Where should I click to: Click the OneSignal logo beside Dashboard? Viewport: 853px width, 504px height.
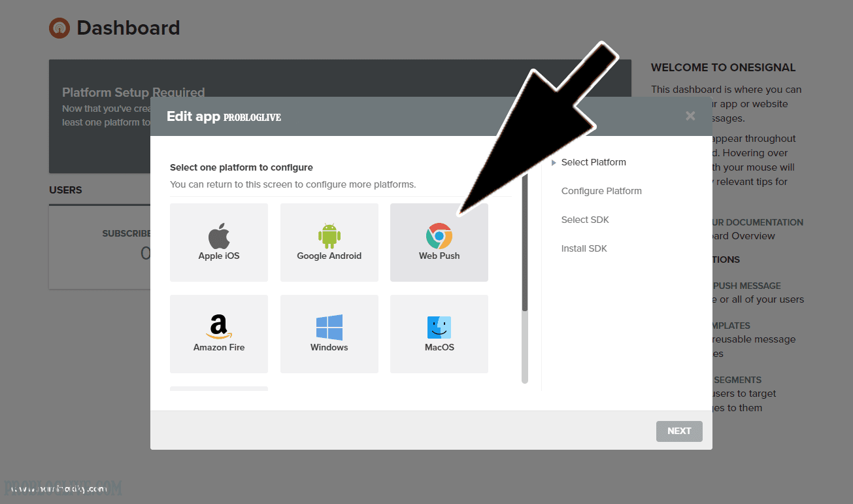59,28
